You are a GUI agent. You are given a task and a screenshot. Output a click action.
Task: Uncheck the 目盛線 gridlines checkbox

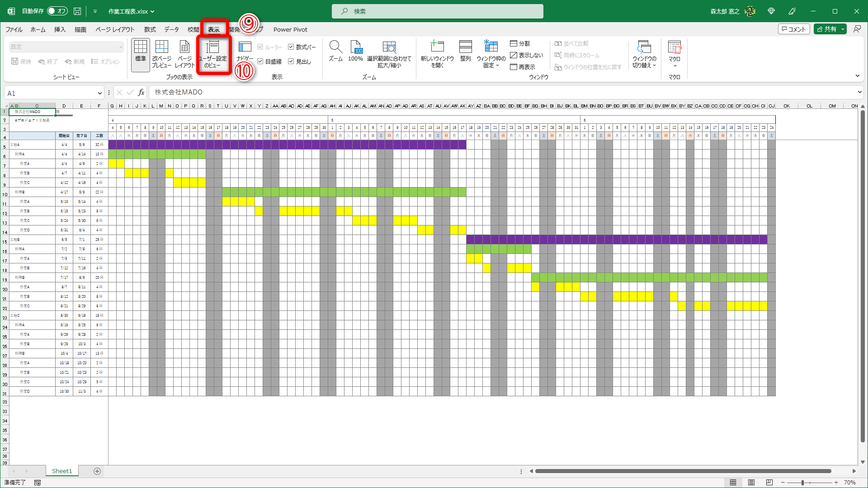pyautogui.click(x=260, y=61)
